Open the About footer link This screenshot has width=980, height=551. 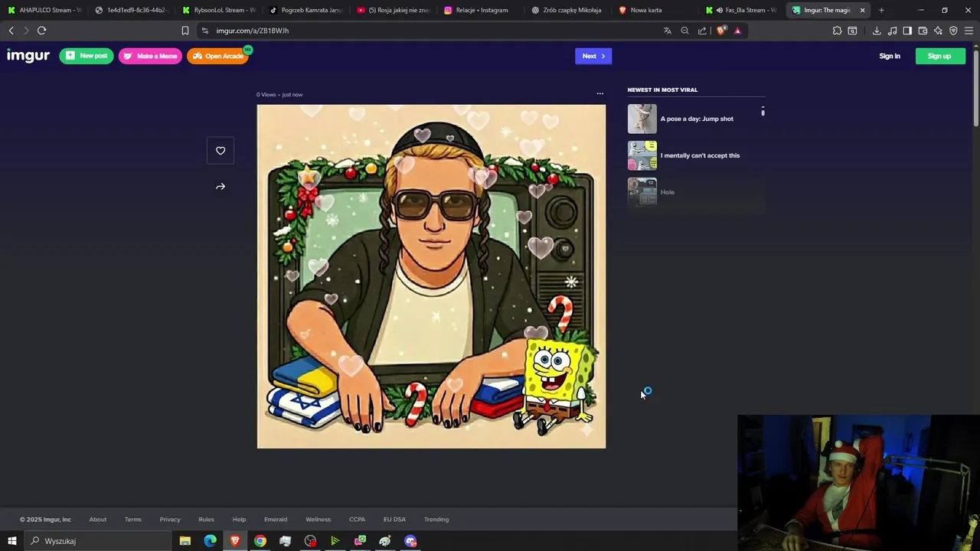coord(97,520)
